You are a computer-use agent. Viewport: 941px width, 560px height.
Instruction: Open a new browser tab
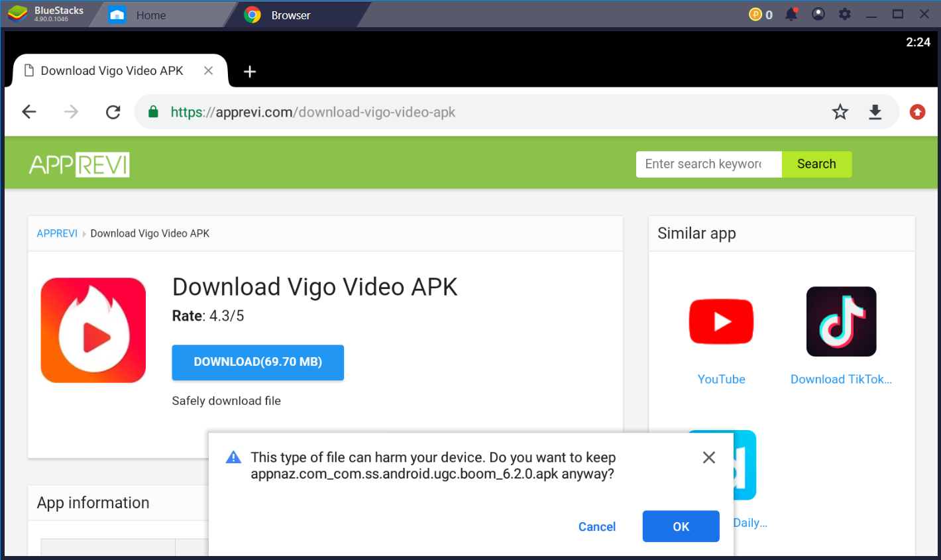coord(250,72)
